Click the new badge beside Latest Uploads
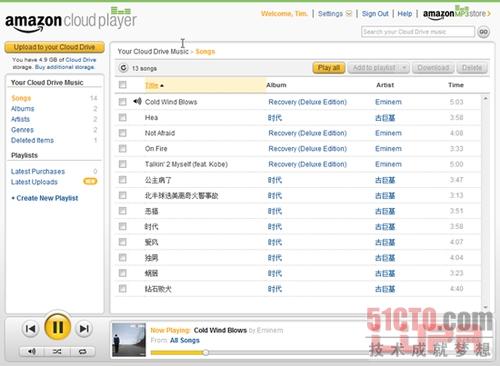The width and height of the screenshot is (500, 366). coord(90,181)
